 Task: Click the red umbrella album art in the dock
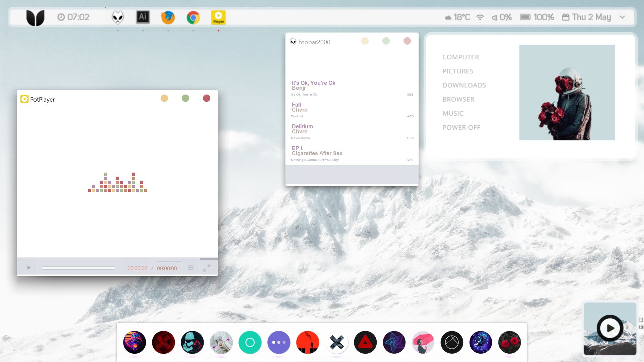tap(423, 342)
